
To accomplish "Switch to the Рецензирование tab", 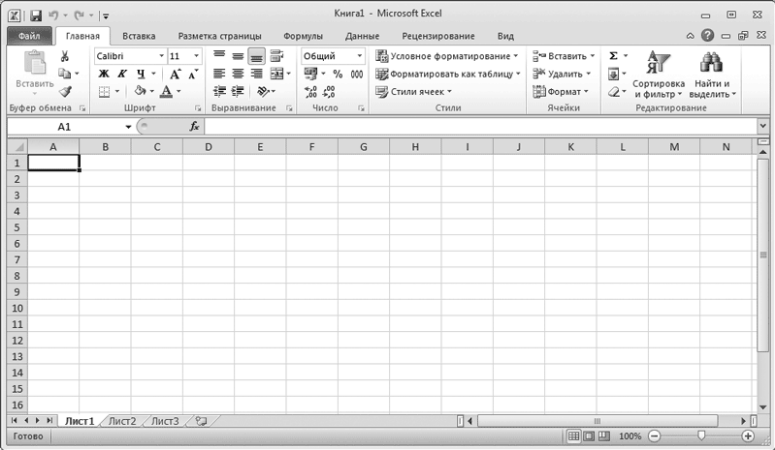I will click(438, 36).
